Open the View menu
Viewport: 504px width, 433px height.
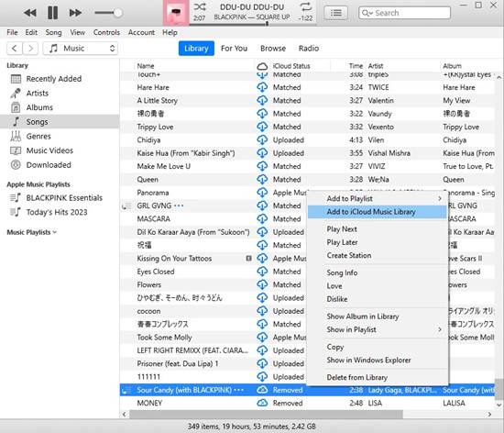tap(78, 32)
